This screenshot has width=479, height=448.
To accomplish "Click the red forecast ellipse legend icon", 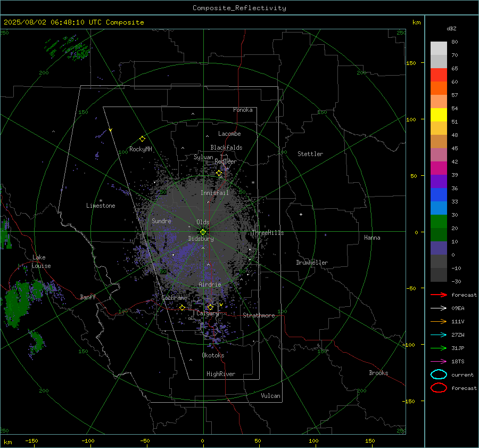I will 439,388.
